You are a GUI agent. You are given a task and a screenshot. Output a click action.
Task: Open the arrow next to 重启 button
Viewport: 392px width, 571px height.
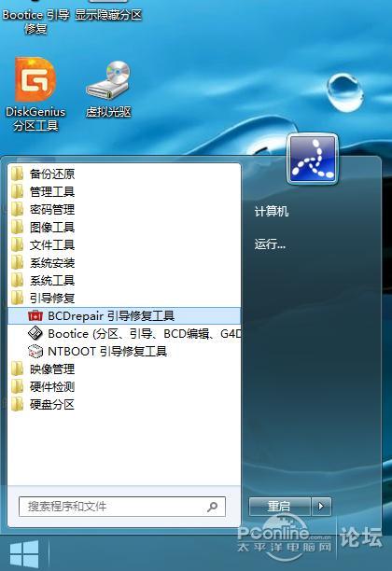321,507
